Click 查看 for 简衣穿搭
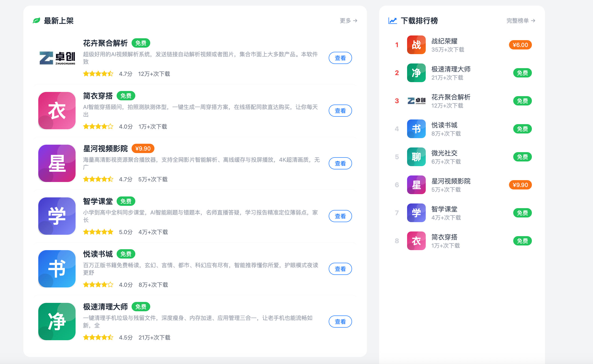Screen dimensions: 593x364 [x=340, y=111]
